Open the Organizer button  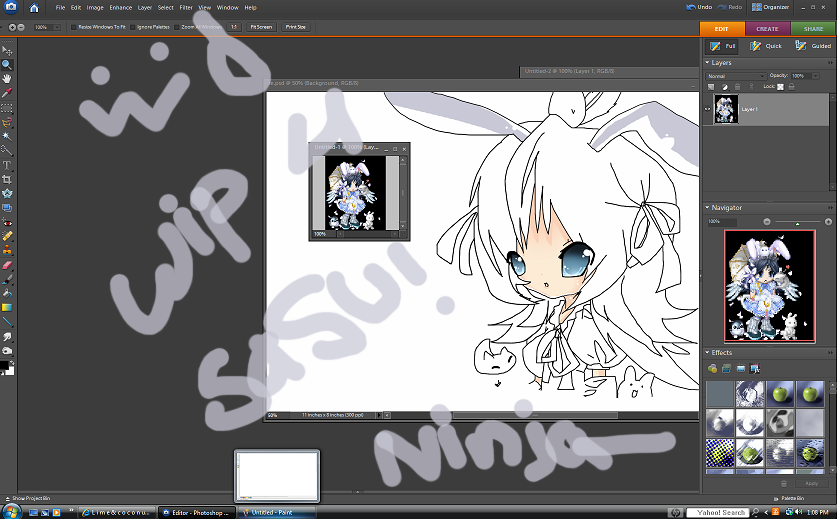pos(771,7)
